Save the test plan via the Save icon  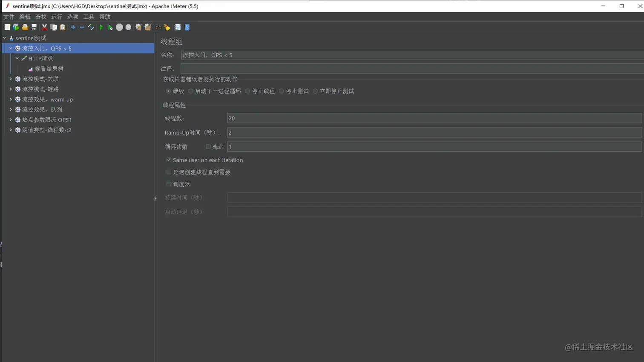coord(33,27)
